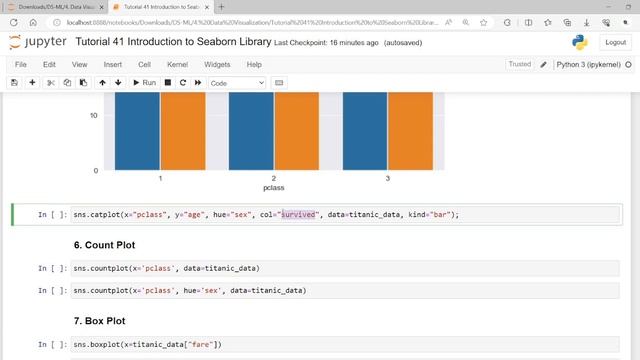The image size is (640, 360).
Task: Open the command palette keyboard icon
Action: click(x=279, y=83)
